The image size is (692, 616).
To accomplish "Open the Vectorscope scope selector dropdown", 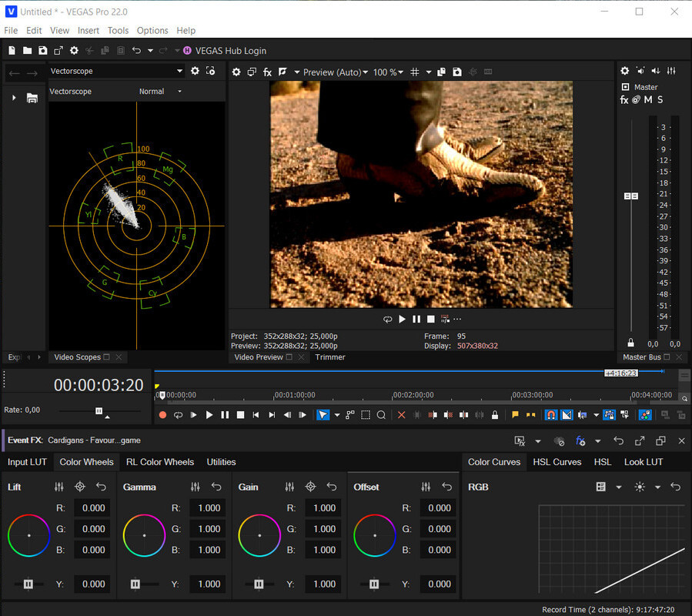I will click(x=116, y=71).
